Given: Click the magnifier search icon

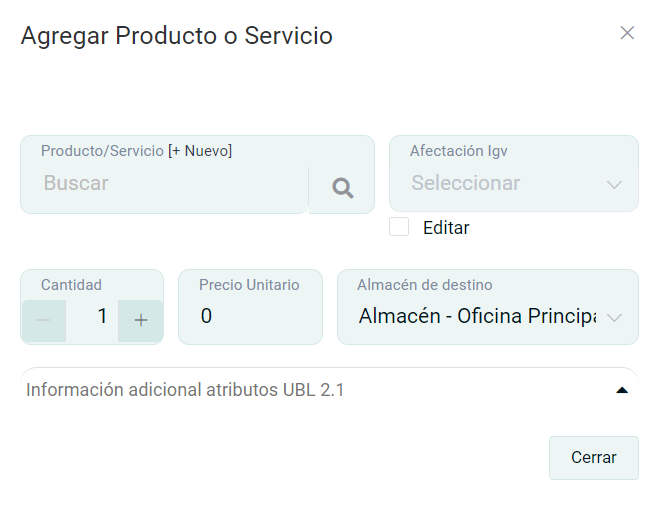Looking at the screenshot, I should [343, 188].
